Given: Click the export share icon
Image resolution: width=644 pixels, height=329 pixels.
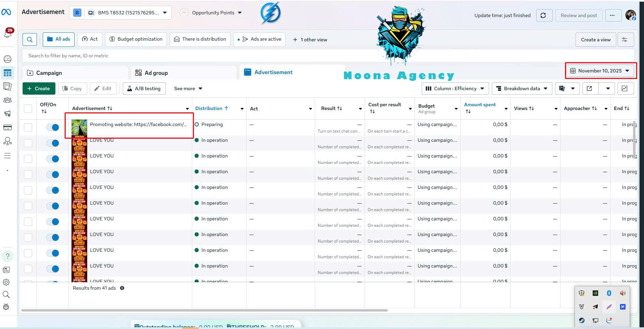Looking at the screenshot, I should point(589,88).
